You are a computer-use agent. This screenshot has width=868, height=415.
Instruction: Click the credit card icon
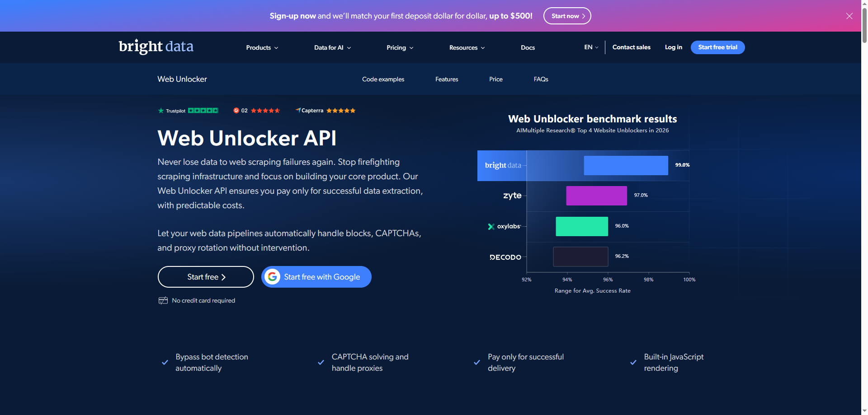point(163,301)
